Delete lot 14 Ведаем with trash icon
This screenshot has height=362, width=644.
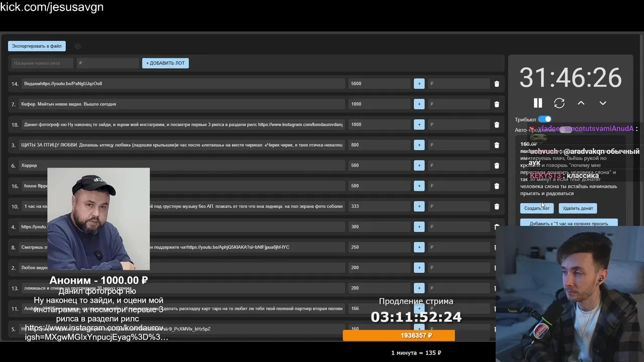click(x=497, y=84)
